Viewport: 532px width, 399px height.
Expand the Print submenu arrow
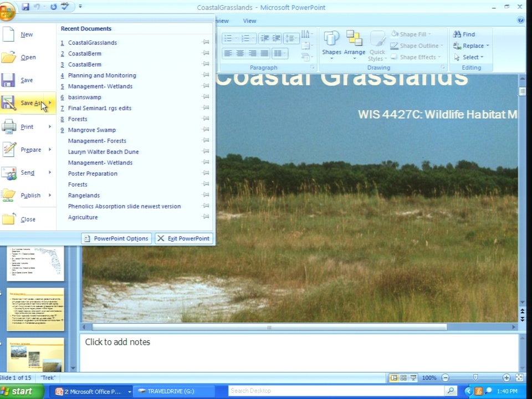tap(50, 126)
